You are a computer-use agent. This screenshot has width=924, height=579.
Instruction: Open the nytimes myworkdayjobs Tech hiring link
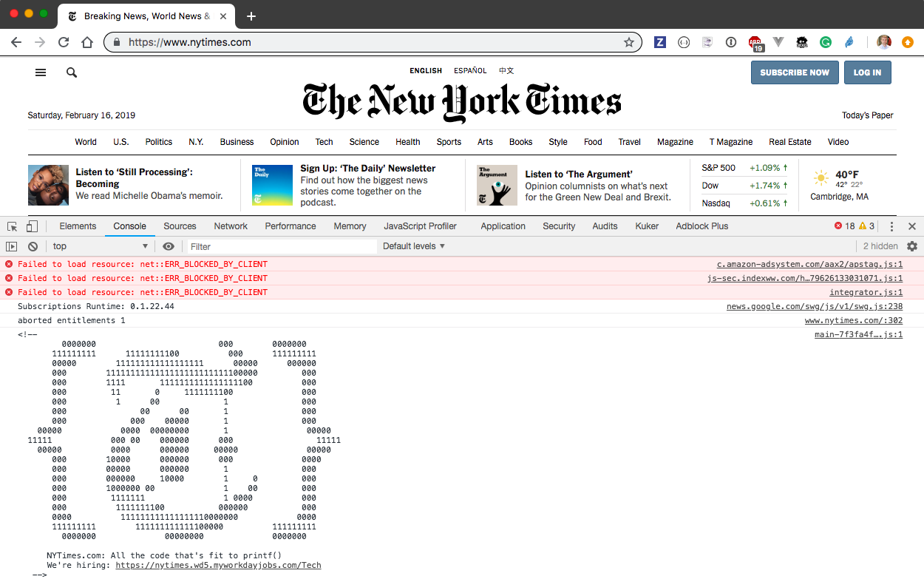coord(218,565)
